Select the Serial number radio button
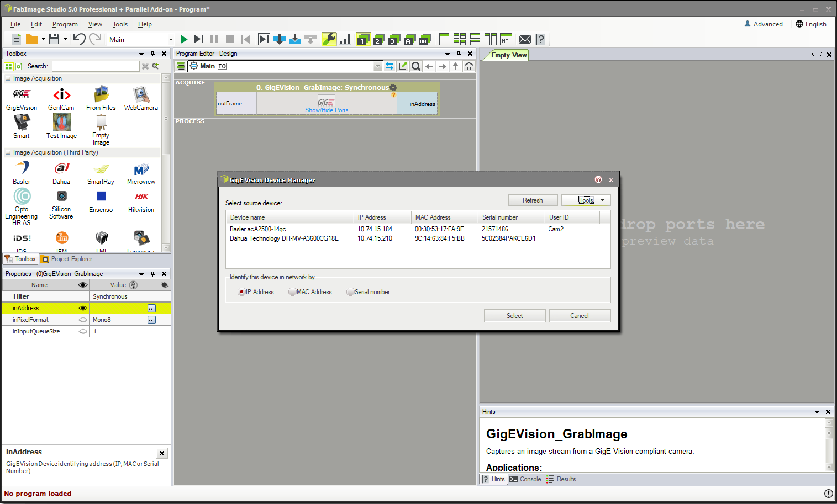This screenshot has width=837, height=504. [350, 292]
